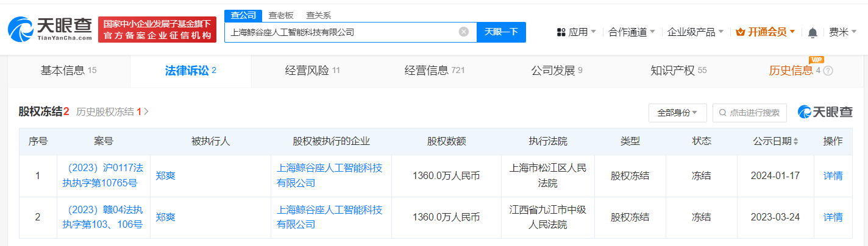Click the date 2024-01-17
Image resolution: width=868 pixels, height=246 pixels.
click(775, 175)
